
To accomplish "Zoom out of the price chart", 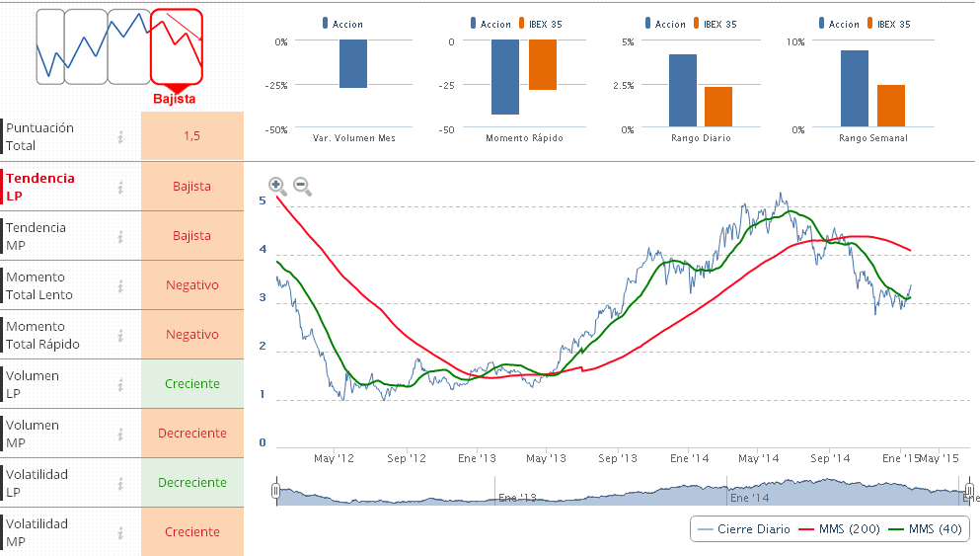I will [302, 186].
